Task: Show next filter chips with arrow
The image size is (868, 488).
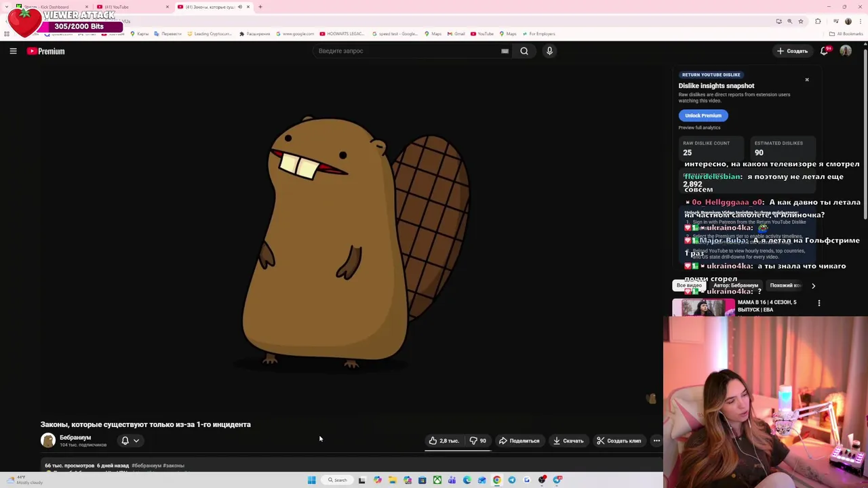Action: coord(813,286)
